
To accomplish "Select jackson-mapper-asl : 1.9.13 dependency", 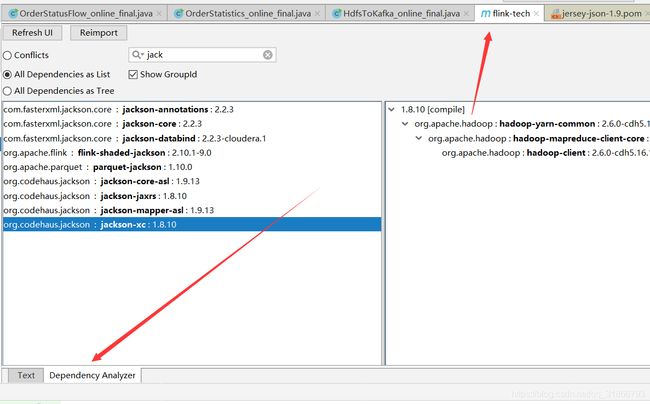I will pos(192,210).
